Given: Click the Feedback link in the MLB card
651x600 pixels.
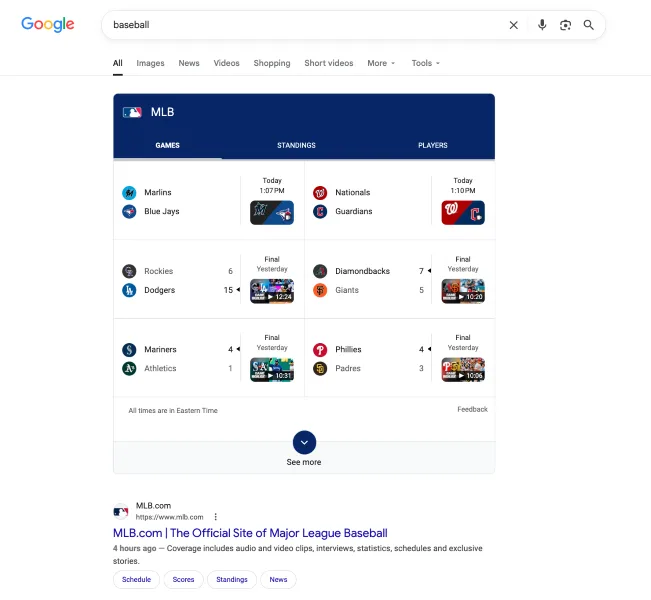Looking at the screenshot, I should click(x=472, y=409).
